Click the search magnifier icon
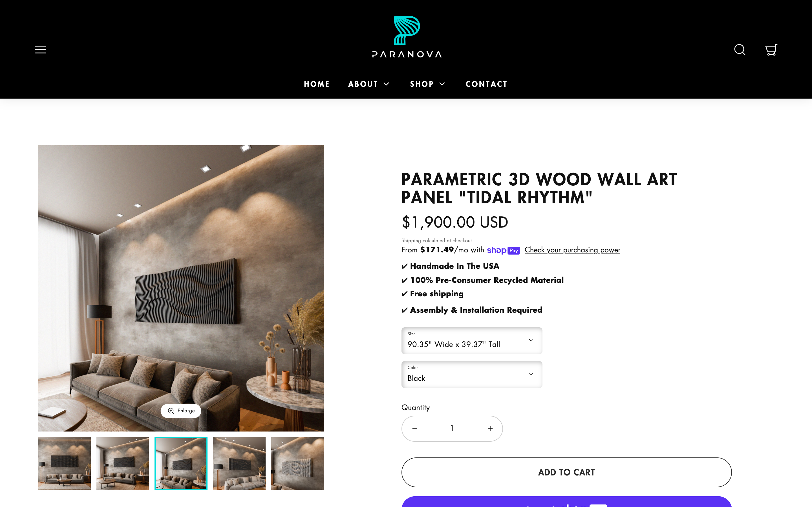 [740, 50]
